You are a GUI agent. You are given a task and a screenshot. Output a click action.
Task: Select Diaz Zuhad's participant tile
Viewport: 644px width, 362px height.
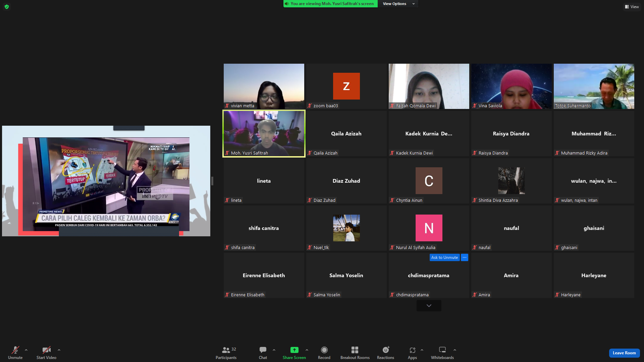coord(346,181)
